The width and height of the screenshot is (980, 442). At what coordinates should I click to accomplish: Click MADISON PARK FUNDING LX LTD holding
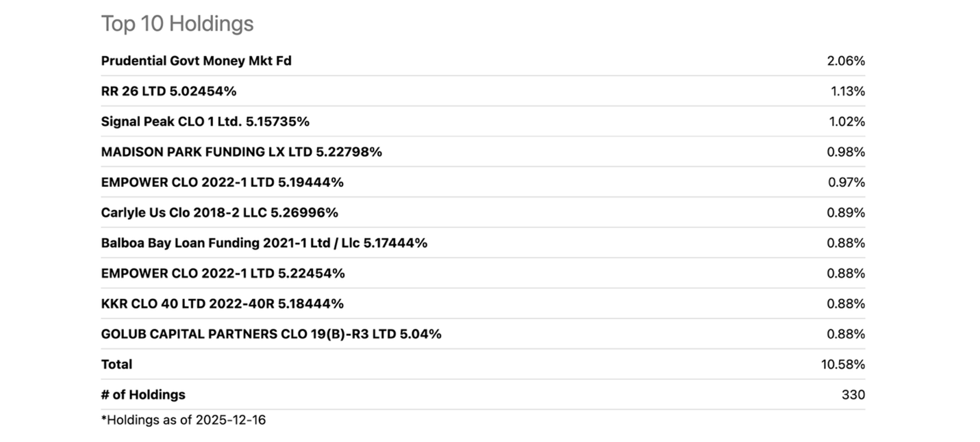[241, 152]
